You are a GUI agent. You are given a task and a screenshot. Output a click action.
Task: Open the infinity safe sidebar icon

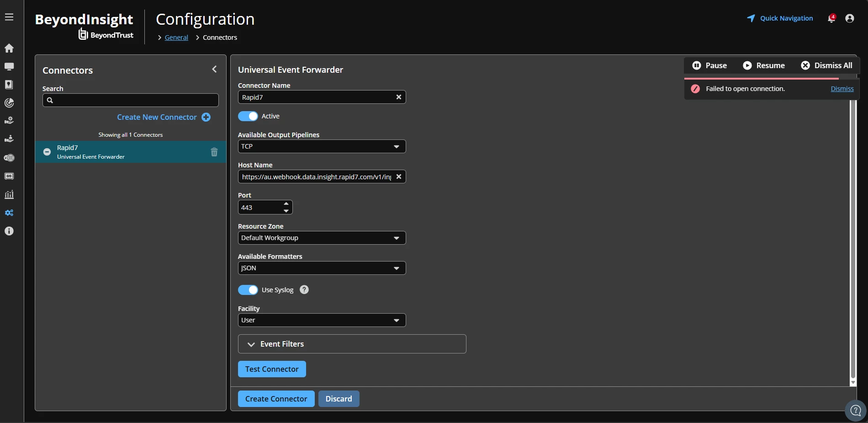point(9,176)
